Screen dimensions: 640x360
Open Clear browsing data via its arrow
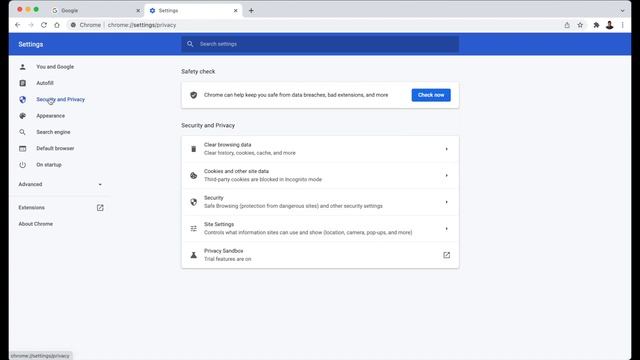447,149
